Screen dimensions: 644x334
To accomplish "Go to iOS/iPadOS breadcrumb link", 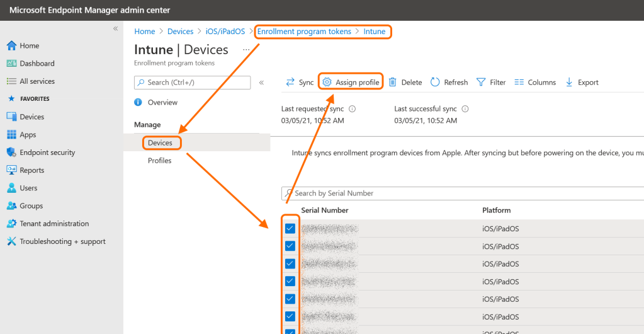I will point(225,32).
